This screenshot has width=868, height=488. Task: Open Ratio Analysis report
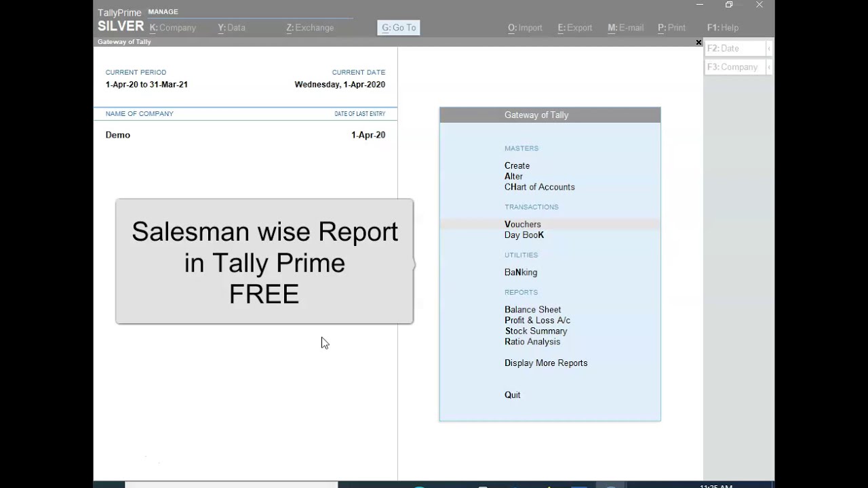(x=532, y=342)
